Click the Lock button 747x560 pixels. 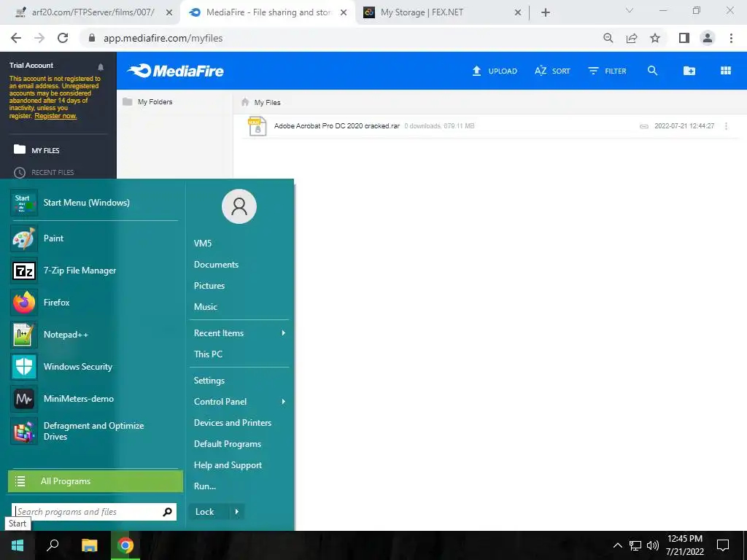pos(209,511)
